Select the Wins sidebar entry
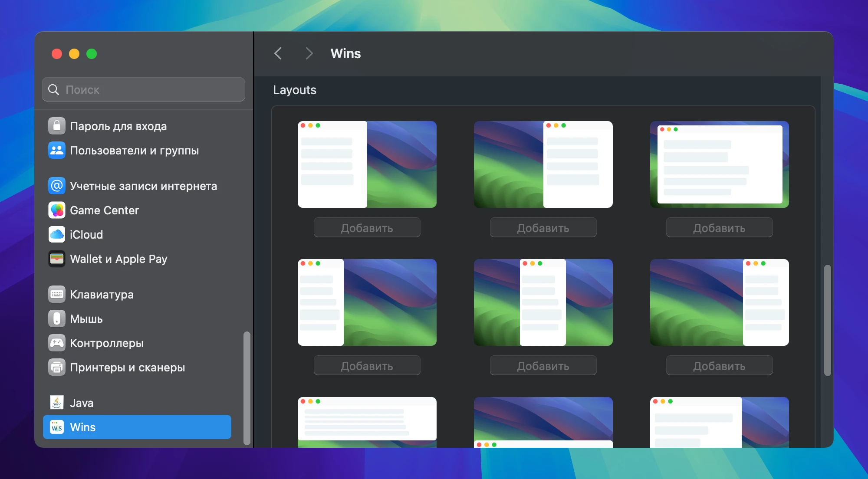 pos(137,427)
